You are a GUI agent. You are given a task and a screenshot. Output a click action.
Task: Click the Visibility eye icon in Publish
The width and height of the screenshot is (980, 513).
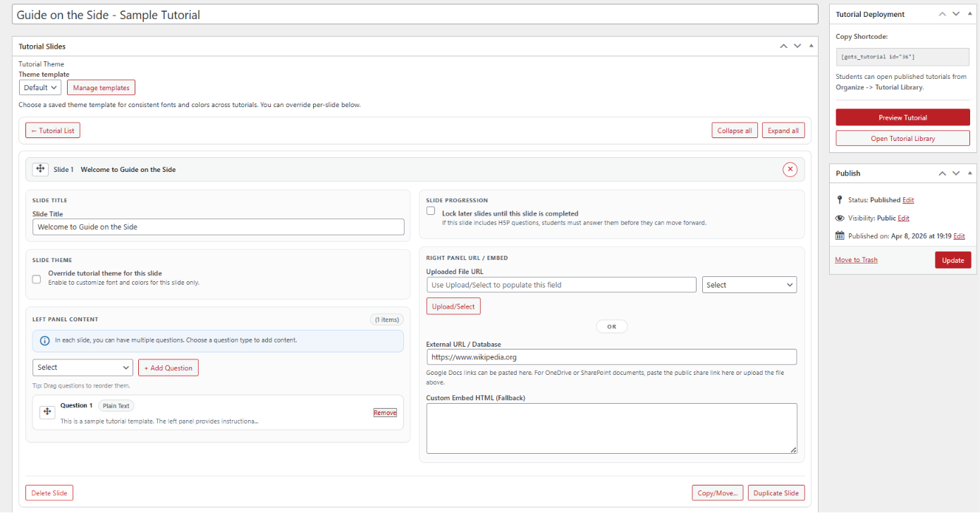840,218
